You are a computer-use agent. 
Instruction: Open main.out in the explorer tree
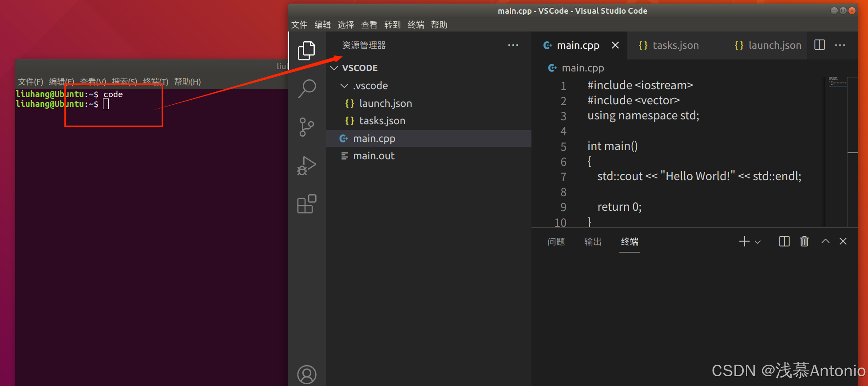point(428,156)
